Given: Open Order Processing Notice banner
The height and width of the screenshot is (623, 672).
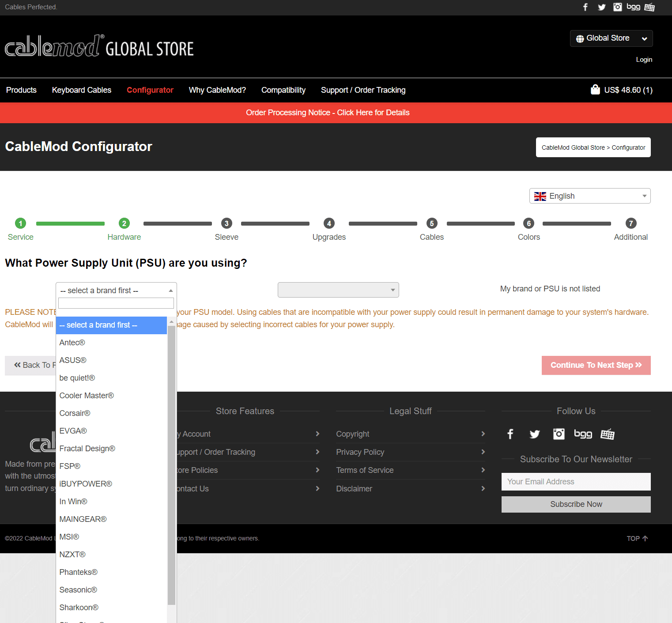Looking at the screenshot, I should [x=328, y=113].
